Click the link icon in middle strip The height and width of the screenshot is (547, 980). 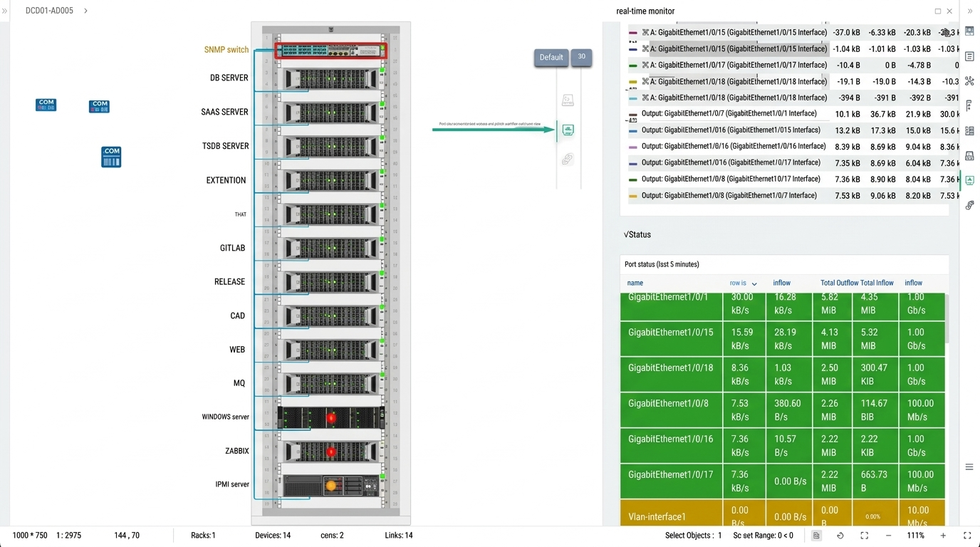pyautogui.click(x=568, y=159)
